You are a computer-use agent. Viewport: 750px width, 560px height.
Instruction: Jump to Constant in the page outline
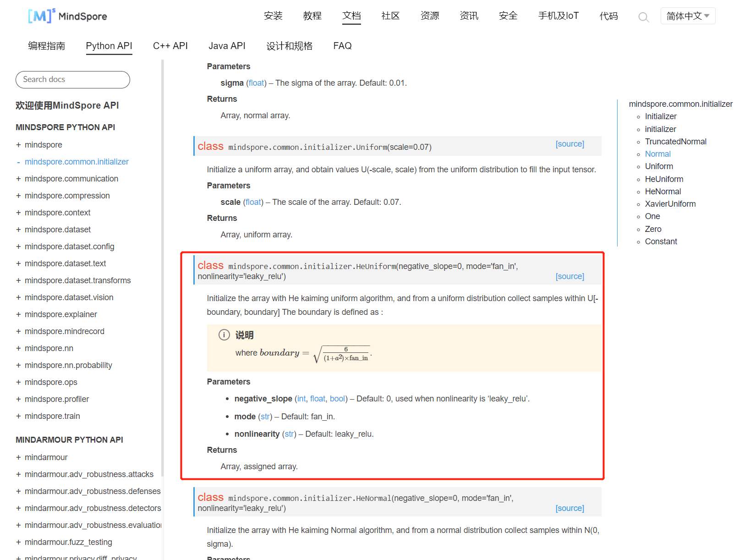coord(661,242)
